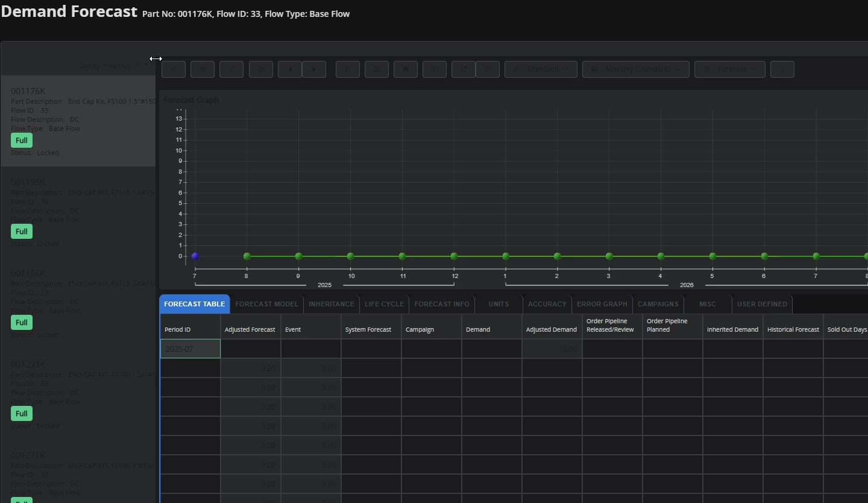Image resolution: width=868 pixels, height=503 pixels.
Task: Collapse the part list with double-chevron button
Action: point(174,69)
